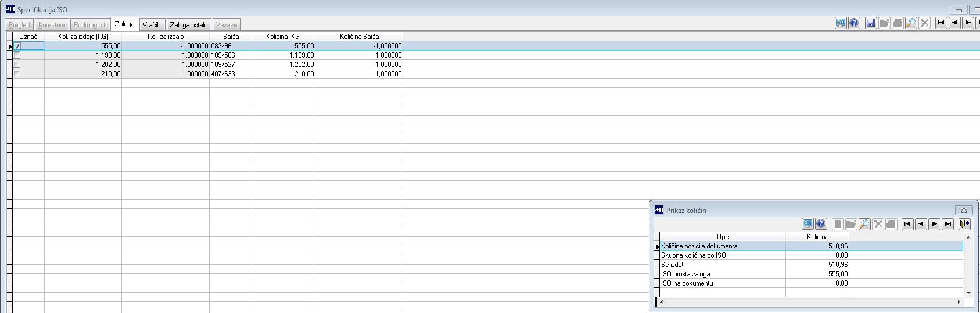980x313 pixels.
Task: Click open-folder icon in Prikaz količin toolbar
Action: click(851, 224)
